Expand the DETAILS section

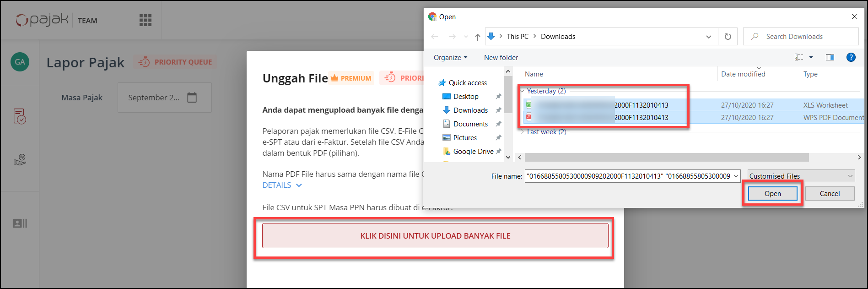click(282, 185)
